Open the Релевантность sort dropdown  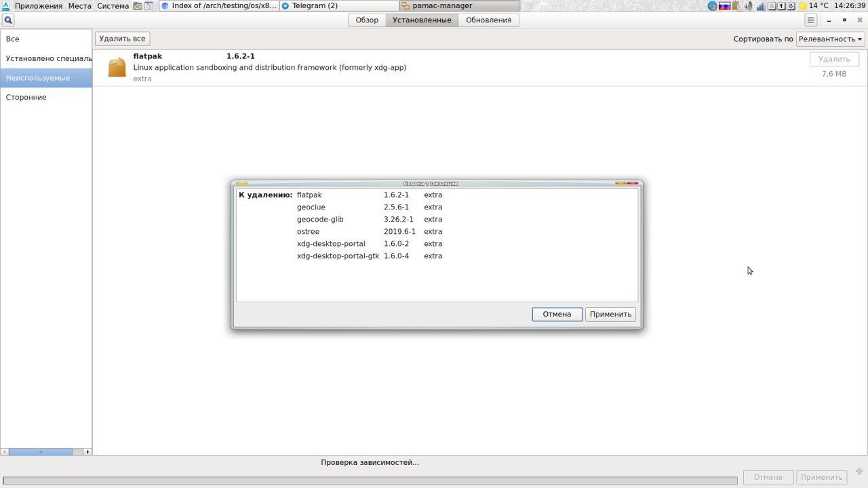point(830,39)
